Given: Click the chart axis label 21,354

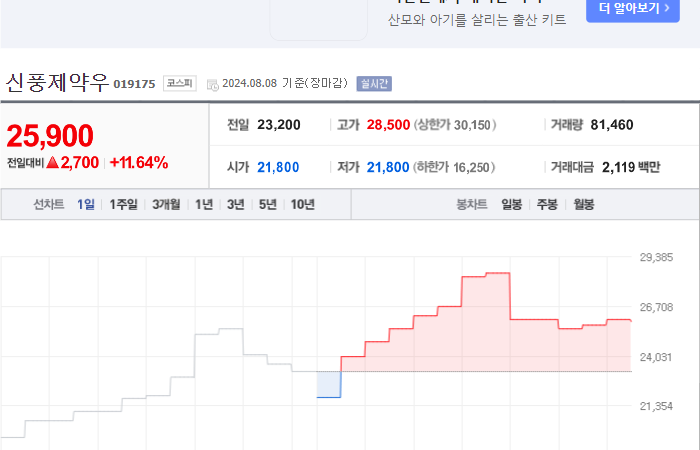Looking at the screenshot, I should pyautogui.click(x=656, y=406).
